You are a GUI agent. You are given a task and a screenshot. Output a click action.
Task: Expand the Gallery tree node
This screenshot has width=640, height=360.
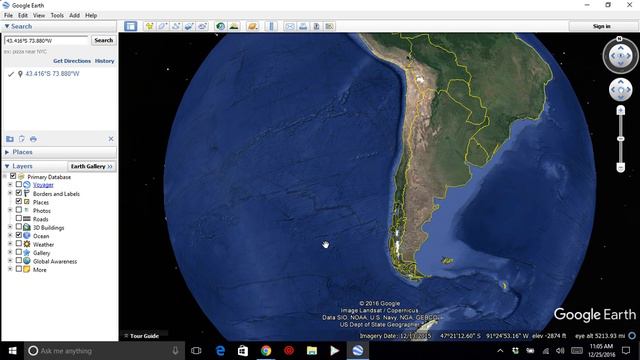pos(10,252)
